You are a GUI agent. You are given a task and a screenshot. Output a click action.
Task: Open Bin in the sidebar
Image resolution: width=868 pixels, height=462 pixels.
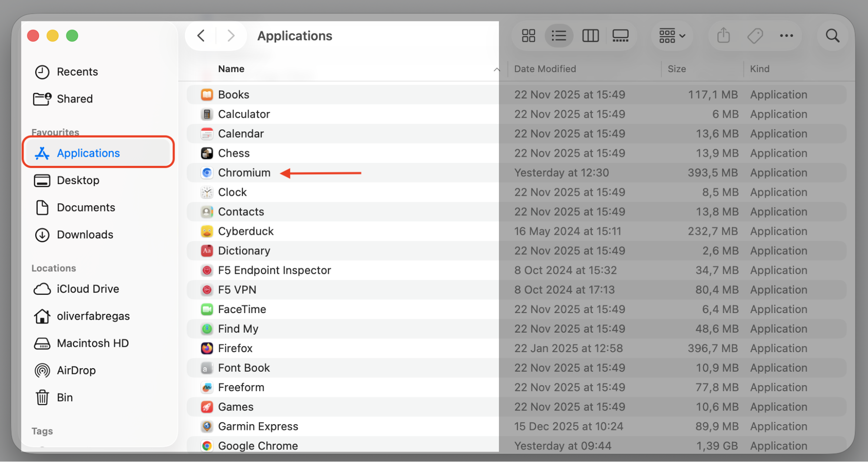pos(98,397)
